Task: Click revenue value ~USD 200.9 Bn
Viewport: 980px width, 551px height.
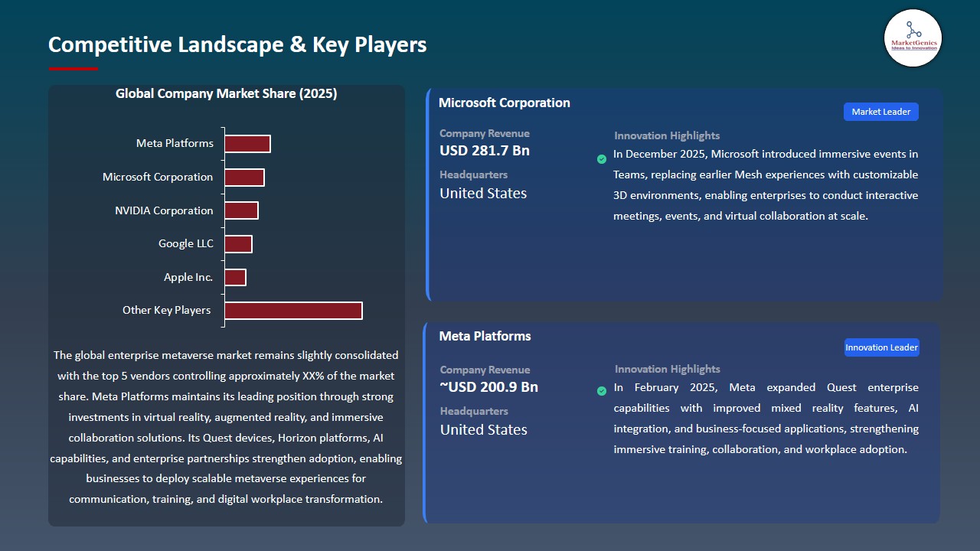Action: (489, 387)
